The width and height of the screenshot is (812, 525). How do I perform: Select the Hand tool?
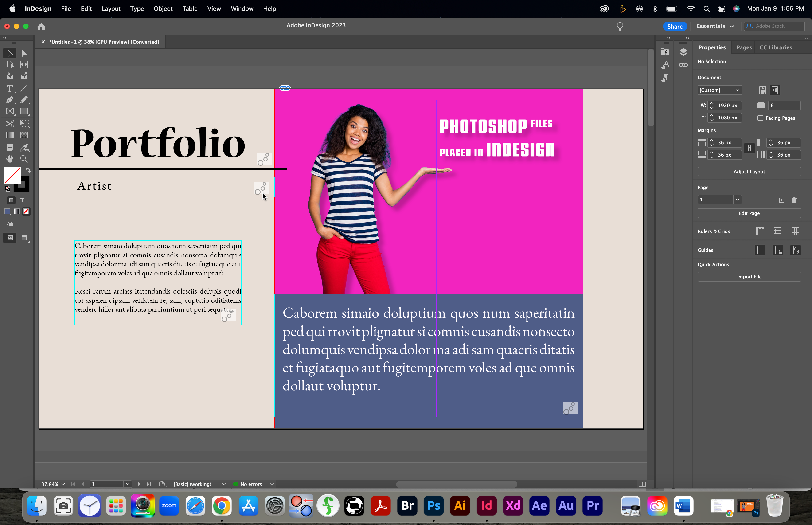[10, 159]
